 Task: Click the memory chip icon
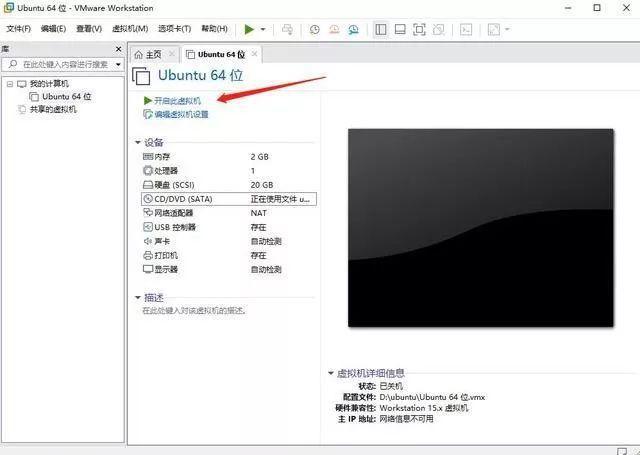tap(148, 157)
